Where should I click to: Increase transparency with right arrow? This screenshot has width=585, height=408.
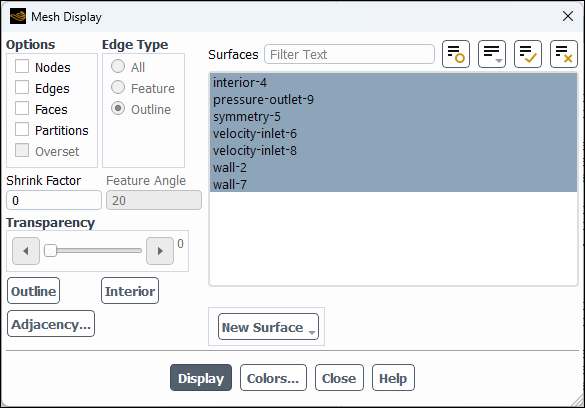point(160,251)
